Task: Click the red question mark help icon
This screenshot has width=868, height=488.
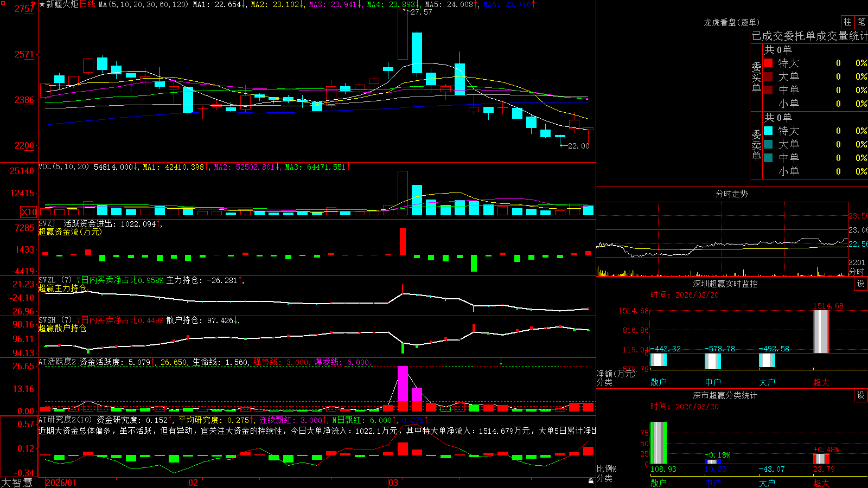Action: click(34, 4)
